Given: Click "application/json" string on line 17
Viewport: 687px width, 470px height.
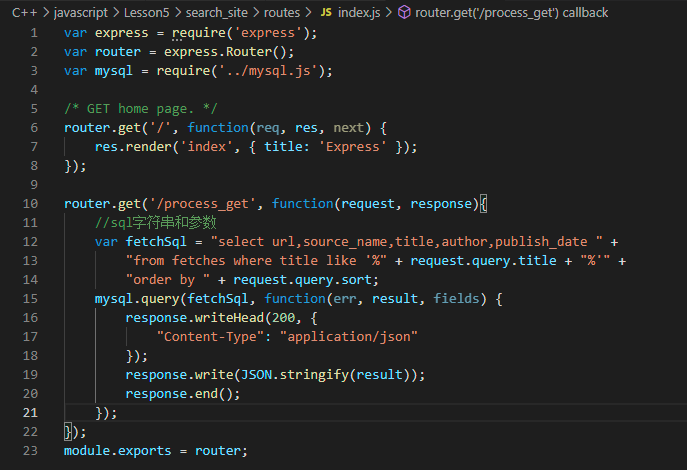Looking at the screenshot, I should tap(349, 336).
